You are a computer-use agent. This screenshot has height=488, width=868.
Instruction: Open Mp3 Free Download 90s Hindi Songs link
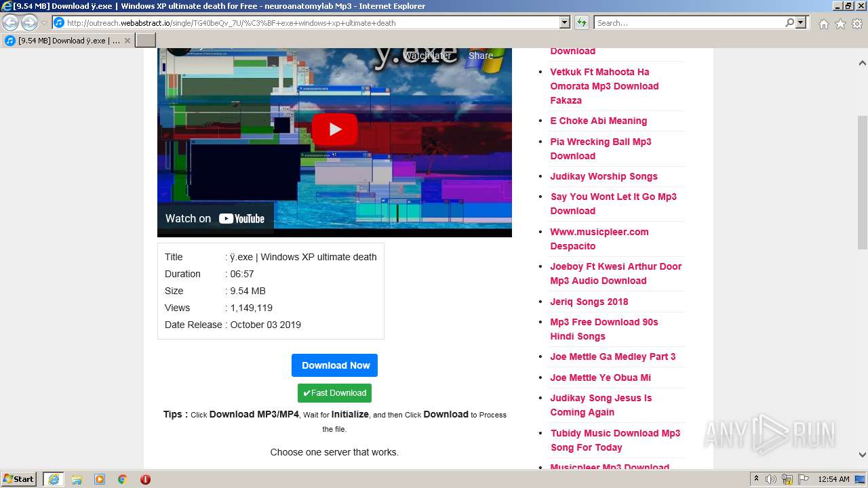604,329
